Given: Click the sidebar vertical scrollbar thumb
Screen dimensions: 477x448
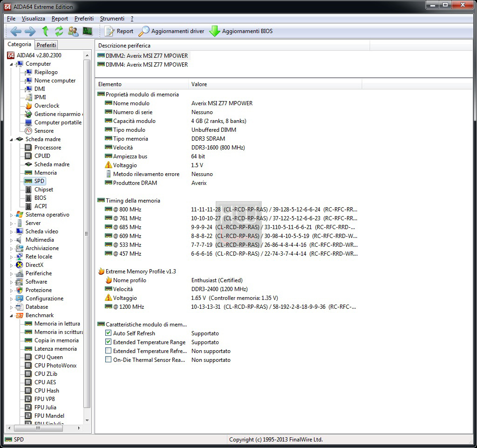Looking at the screenshot, I should (87, 234).
